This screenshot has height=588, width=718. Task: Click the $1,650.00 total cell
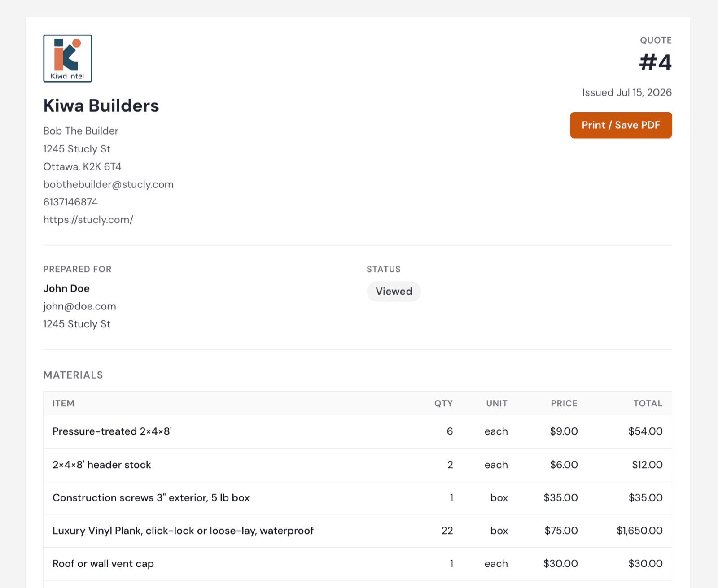tap(639, 531)
